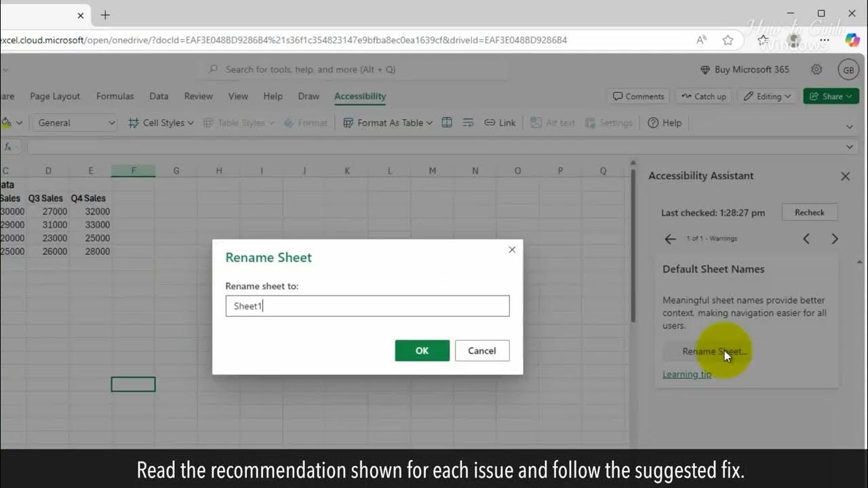Open the Formulas ribbon tab
This screenshot has height=488, width=868.
coord(115,96)
